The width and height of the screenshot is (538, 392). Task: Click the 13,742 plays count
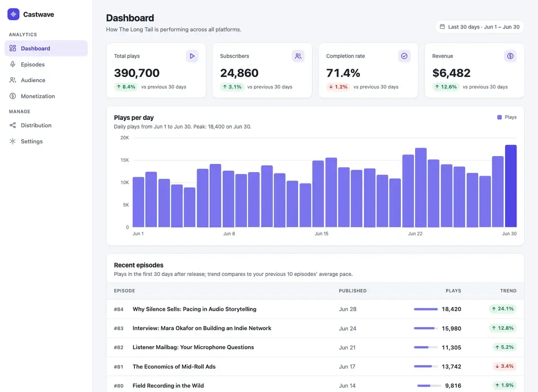coord(451,366)
